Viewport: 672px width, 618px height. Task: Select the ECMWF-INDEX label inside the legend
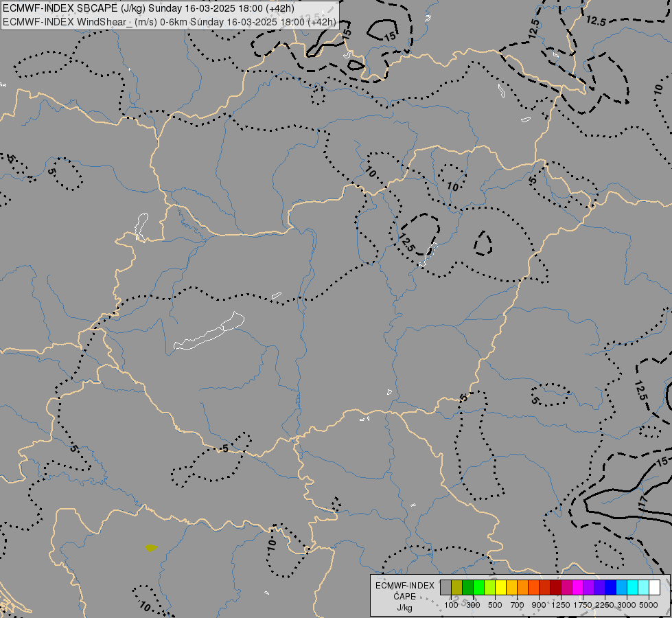click(404, 586)
